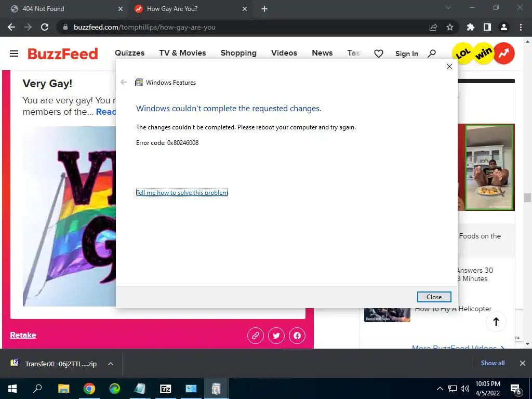Click the red trending arrow badge

pos(504,54)
